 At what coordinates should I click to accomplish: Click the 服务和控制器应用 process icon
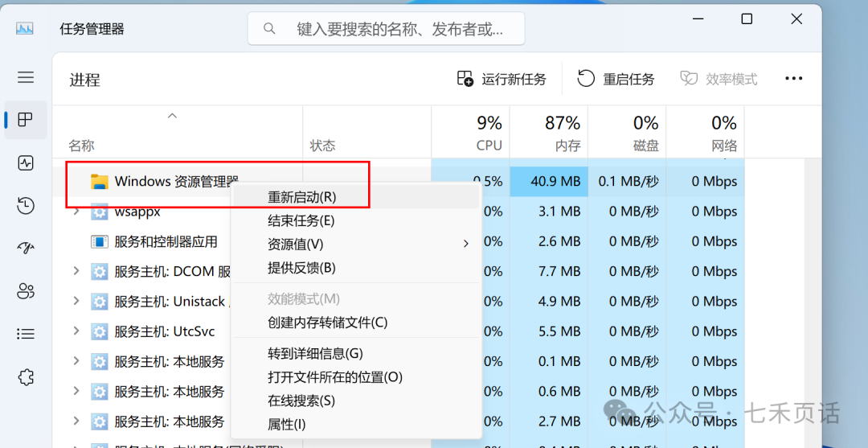(99, 242)
